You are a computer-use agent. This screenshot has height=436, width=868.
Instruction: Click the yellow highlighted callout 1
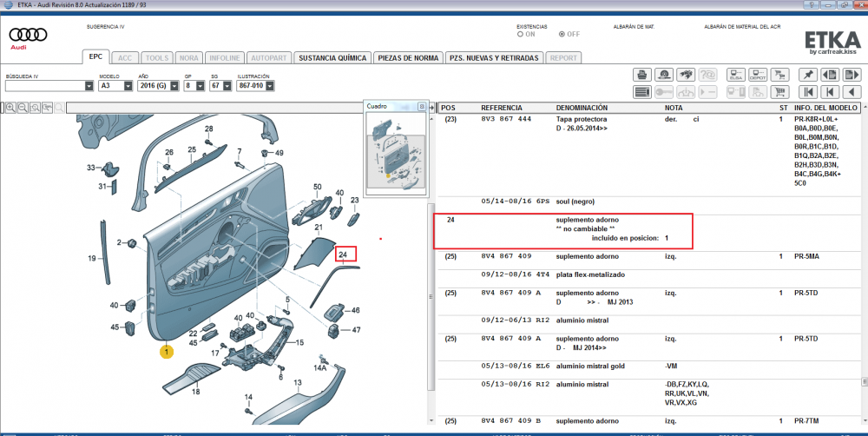point(167,351)
